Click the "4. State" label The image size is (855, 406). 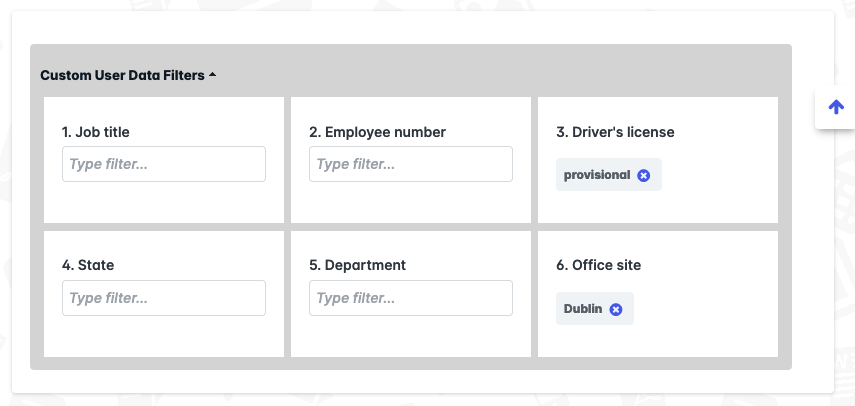pyautogui.click(x=88, y=265)
